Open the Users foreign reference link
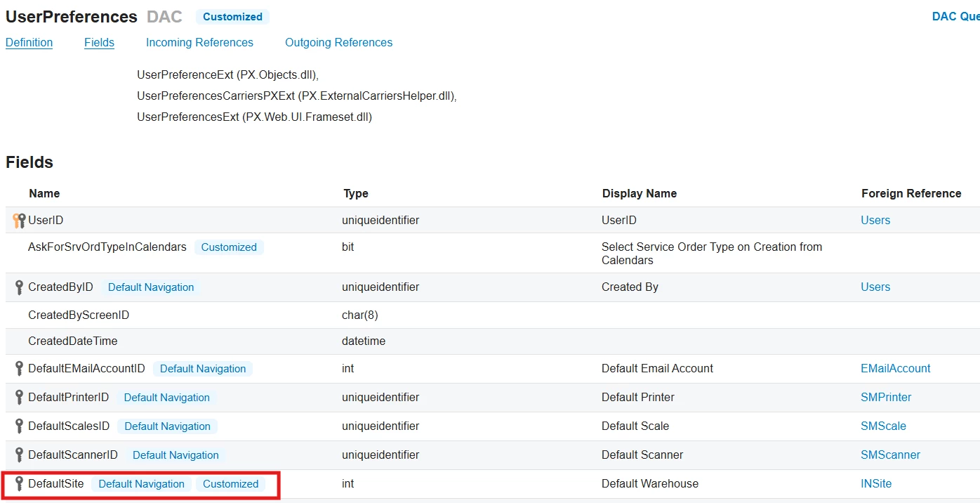 [875, 220]
